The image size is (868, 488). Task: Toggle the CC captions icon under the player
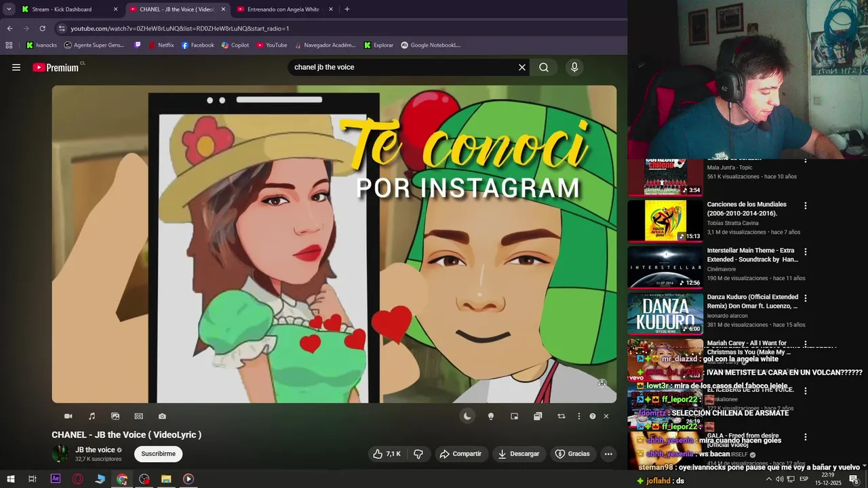click(139, 416)
